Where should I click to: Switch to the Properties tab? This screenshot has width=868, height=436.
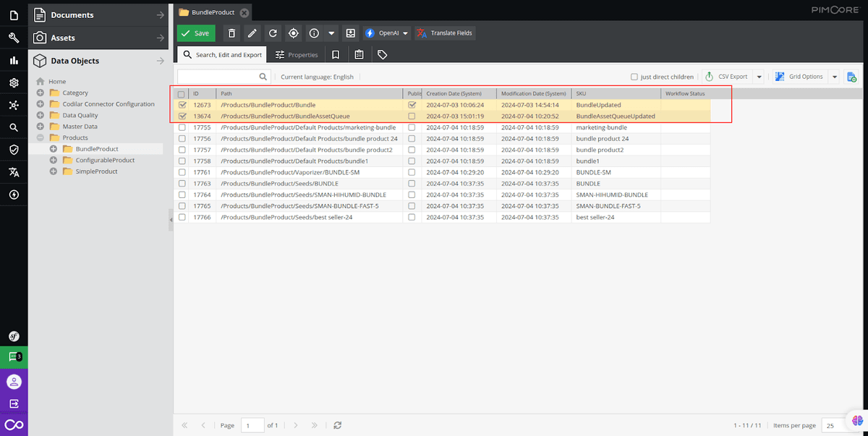(297, 54)
